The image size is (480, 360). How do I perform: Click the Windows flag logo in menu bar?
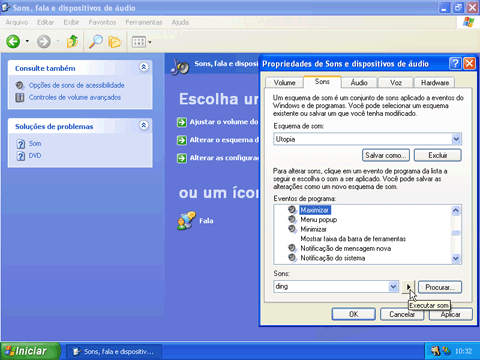[x=469, y=22]
